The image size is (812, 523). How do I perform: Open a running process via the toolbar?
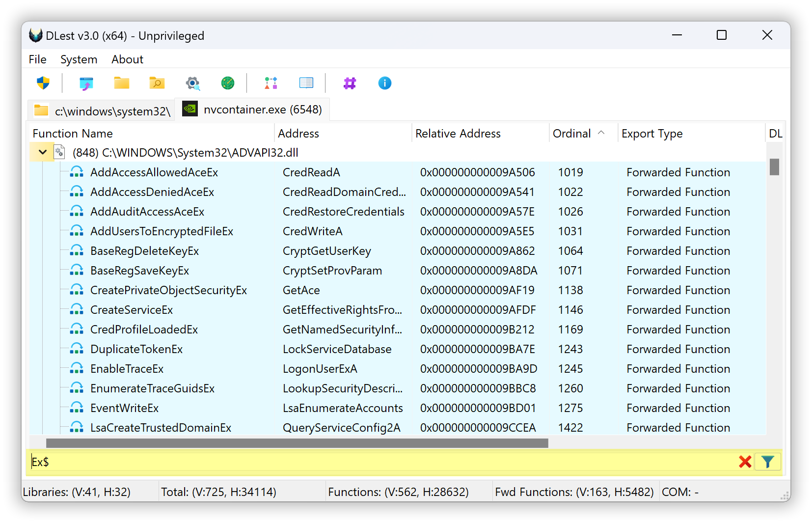(86, 83)
